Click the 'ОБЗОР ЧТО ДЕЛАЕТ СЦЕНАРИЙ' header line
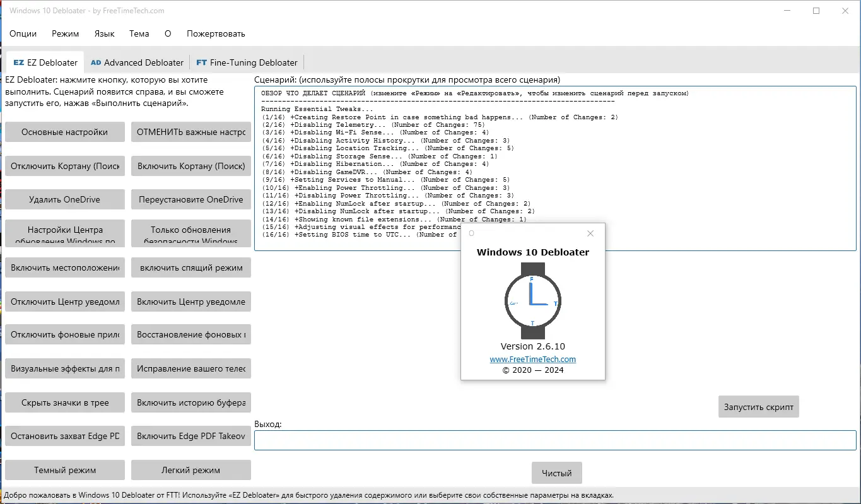The image size is (861, 504). [475, 93]
